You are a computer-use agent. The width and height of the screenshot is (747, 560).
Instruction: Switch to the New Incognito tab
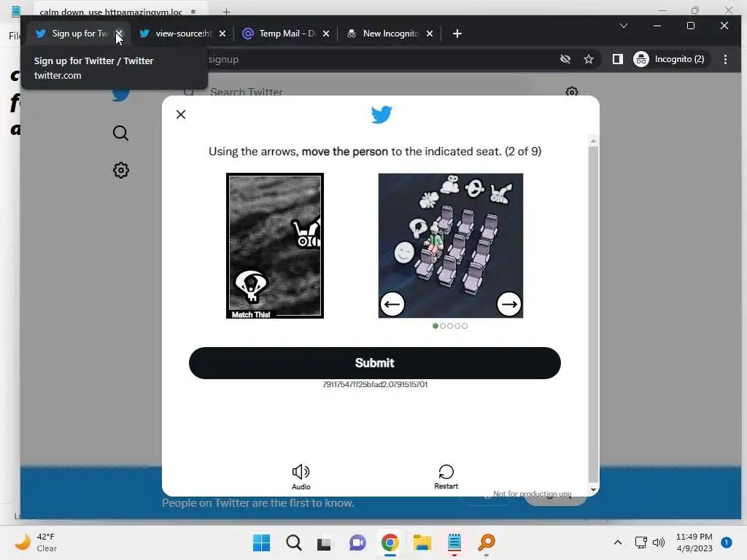[390, 34]
